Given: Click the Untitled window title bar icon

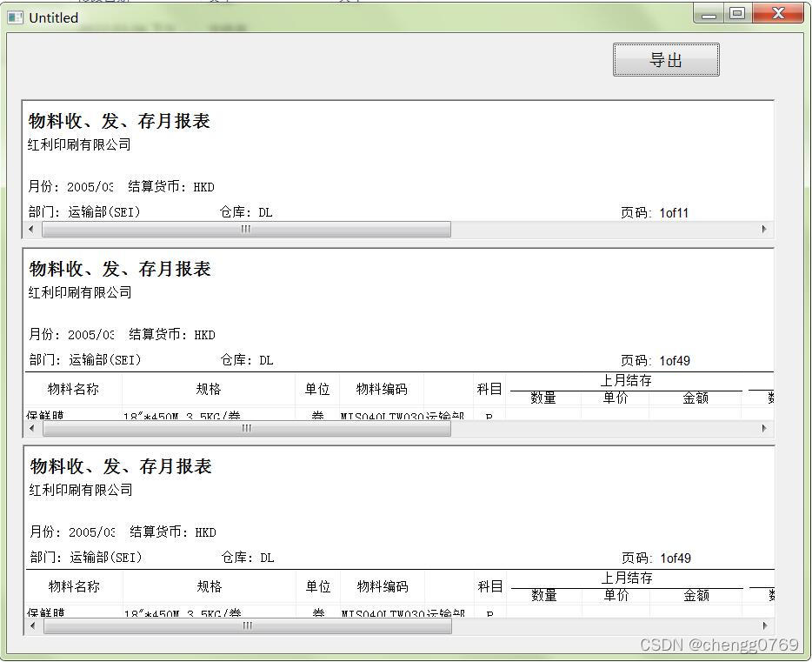Looking at the screenshot, I should 15,17.
